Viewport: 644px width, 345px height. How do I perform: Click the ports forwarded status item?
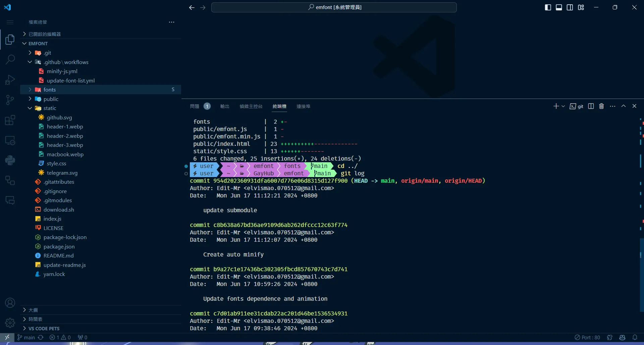pos(83,337)
